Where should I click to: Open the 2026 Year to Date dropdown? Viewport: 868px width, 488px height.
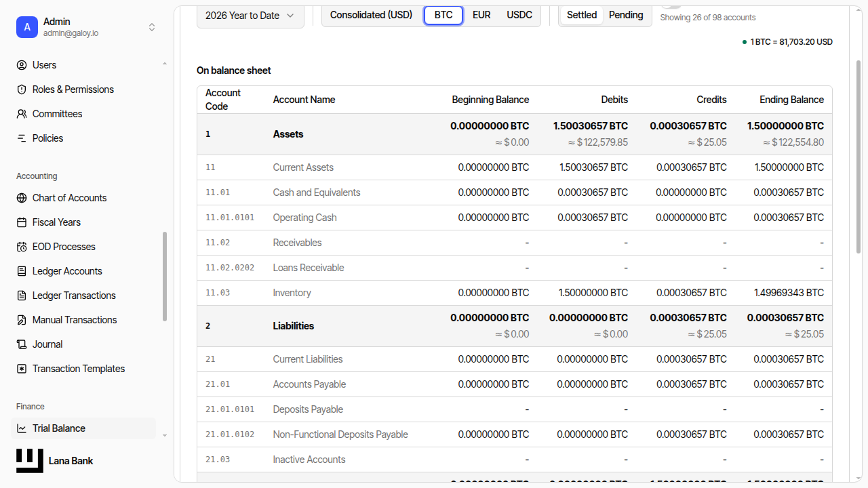(250, 16)
